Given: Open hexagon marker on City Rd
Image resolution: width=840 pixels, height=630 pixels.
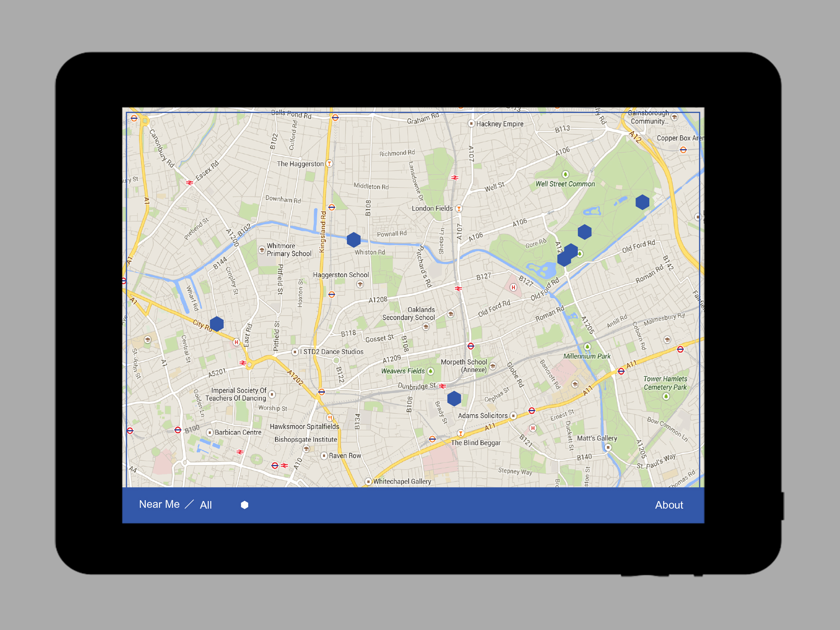Looking at the screenshot, I should point(217,324).
